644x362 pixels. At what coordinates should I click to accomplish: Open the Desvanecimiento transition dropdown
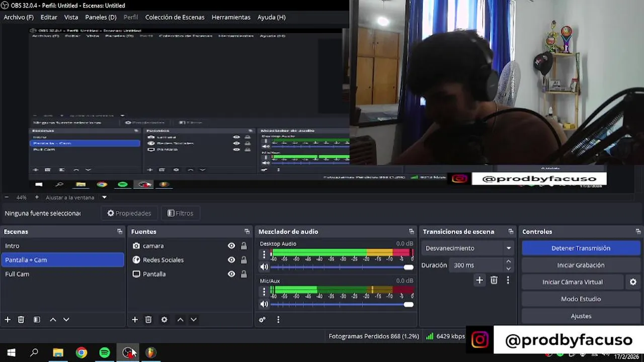coord(468,248)
